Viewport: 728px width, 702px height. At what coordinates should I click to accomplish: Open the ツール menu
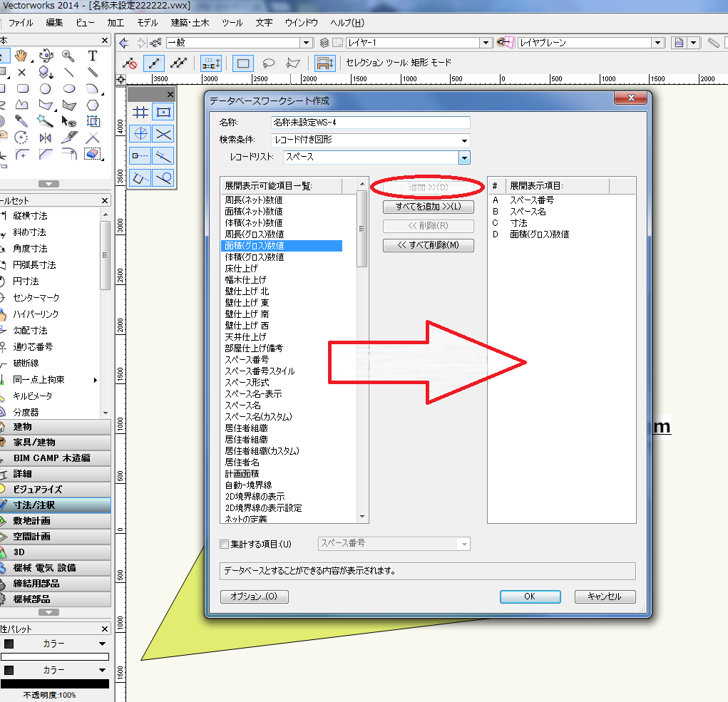(x=232, y=23)
